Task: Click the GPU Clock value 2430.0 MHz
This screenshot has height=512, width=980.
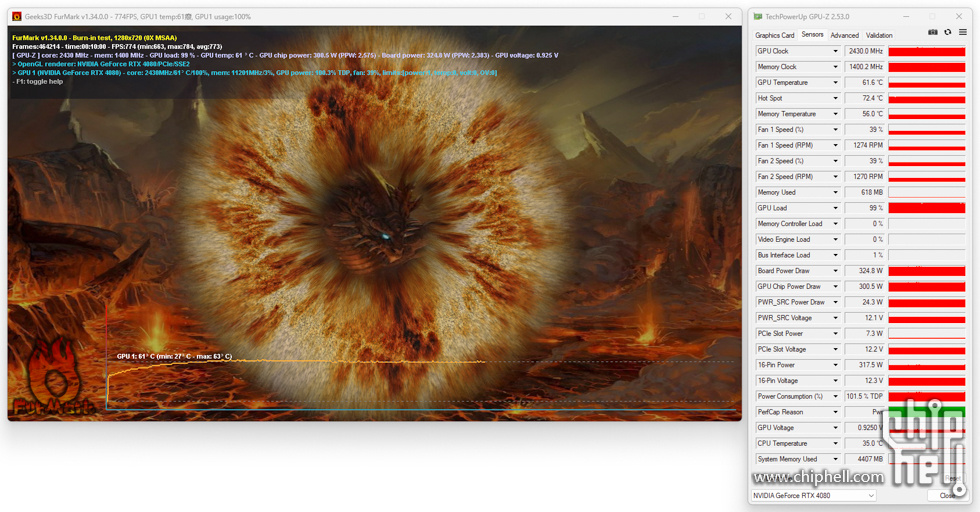Action: coord(864,51)
